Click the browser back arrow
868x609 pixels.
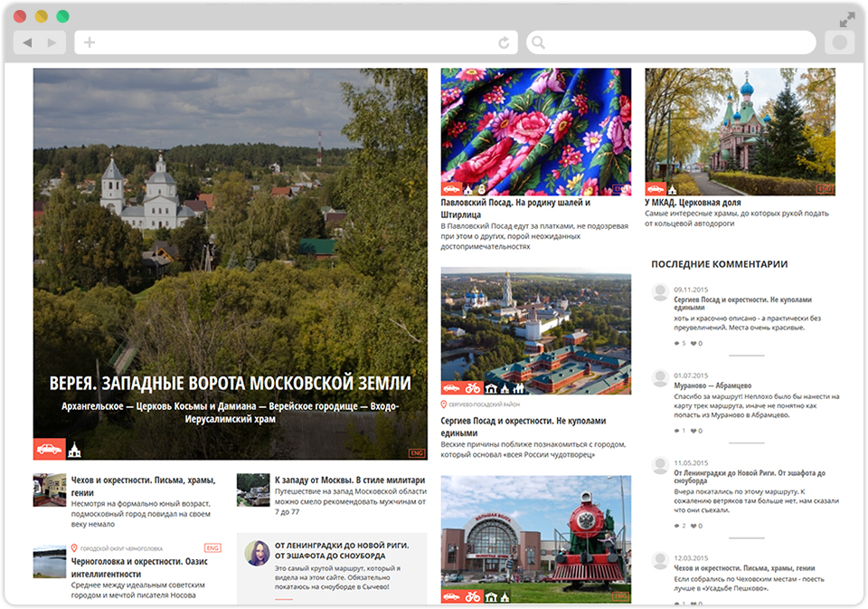[27, 43]
